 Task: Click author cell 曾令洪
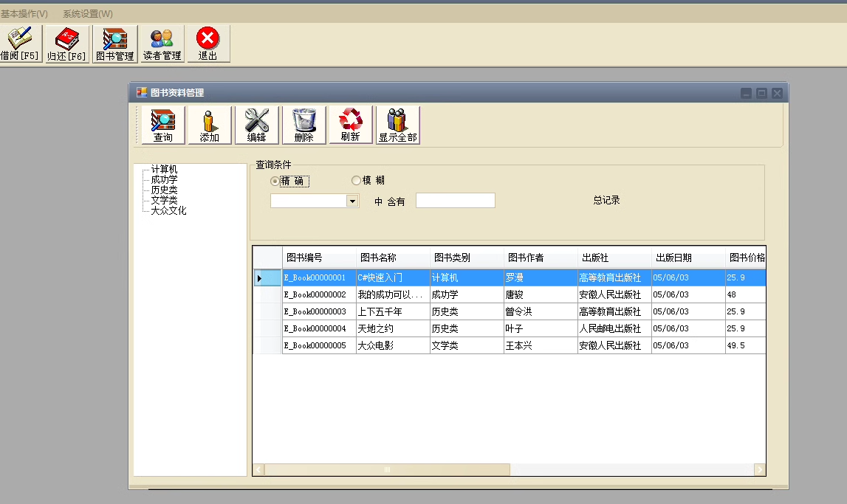(x=541, y=311)
